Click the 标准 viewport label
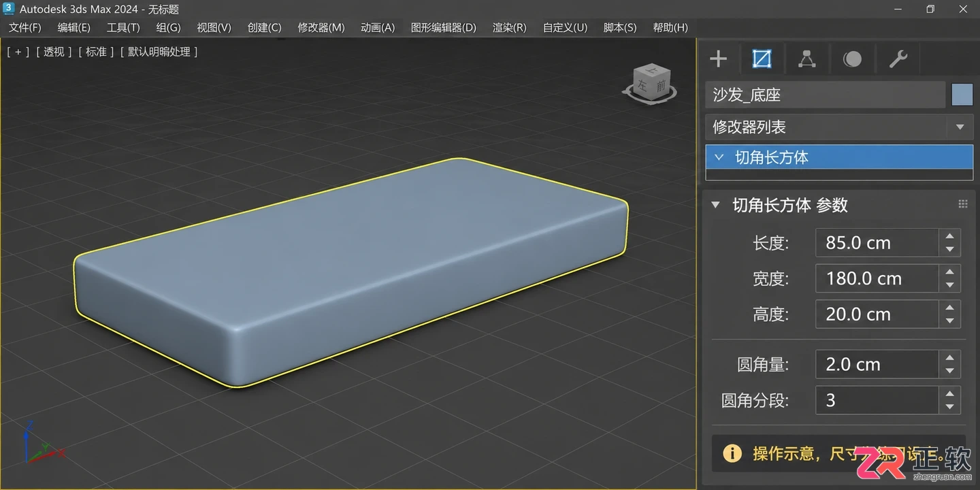This screenshot has width=980, height=490. point(96,52)
